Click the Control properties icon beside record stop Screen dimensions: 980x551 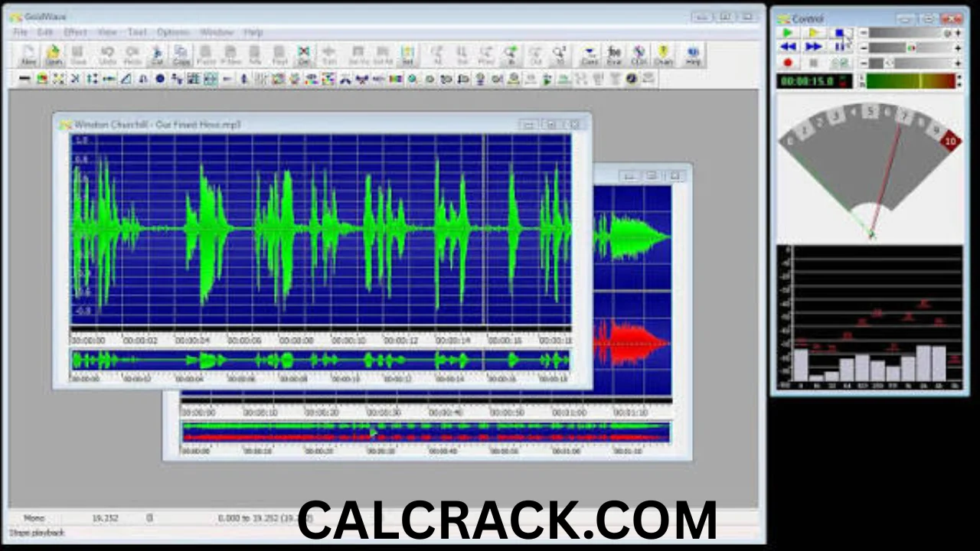click(x=839, y=63)
